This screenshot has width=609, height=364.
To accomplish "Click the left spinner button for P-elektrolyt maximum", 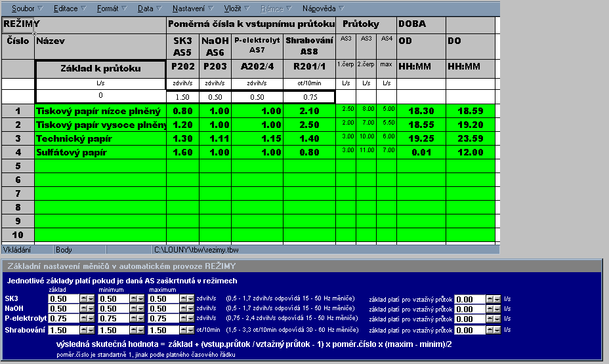I will click(184, 319).
